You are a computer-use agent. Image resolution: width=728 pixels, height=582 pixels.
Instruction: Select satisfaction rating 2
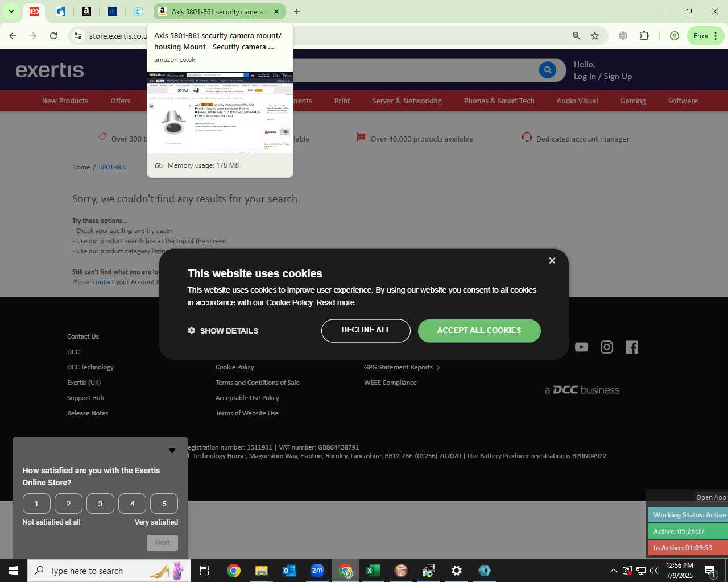click(68, 504)
